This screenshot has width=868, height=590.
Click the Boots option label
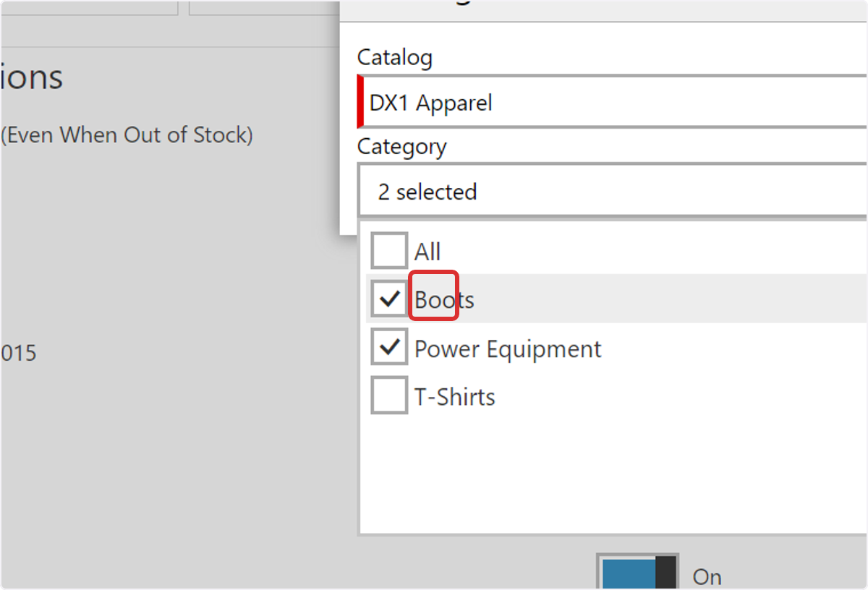pyautogui.click(x=444, y=300)
